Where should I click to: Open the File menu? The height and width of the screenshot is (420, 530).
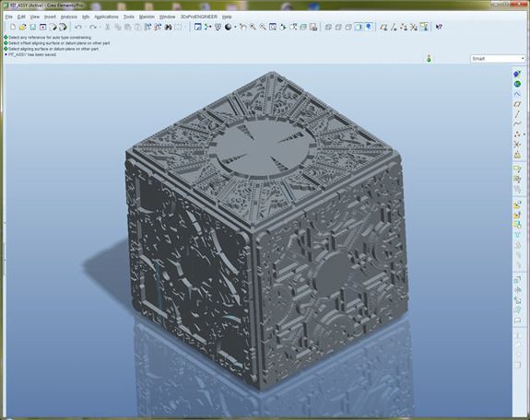(x=9, y=17)
